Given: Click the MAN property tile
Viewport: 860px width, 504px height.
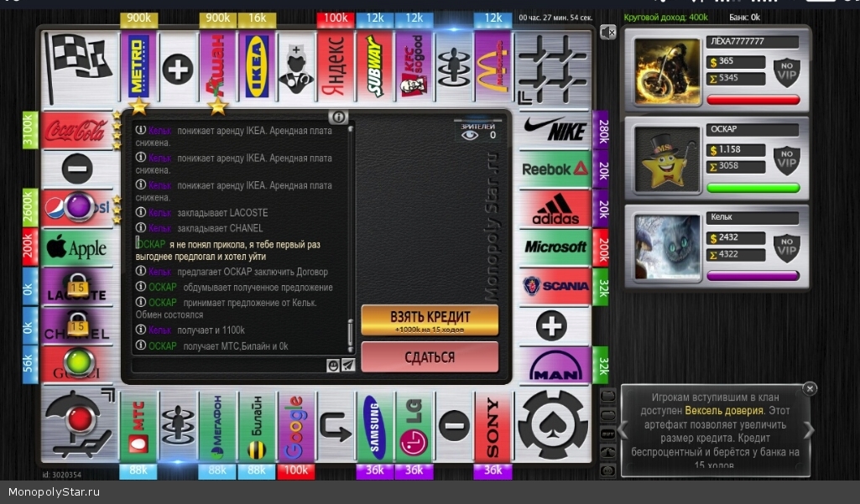Looking at the screenshot, I should (x=555, y=366).
